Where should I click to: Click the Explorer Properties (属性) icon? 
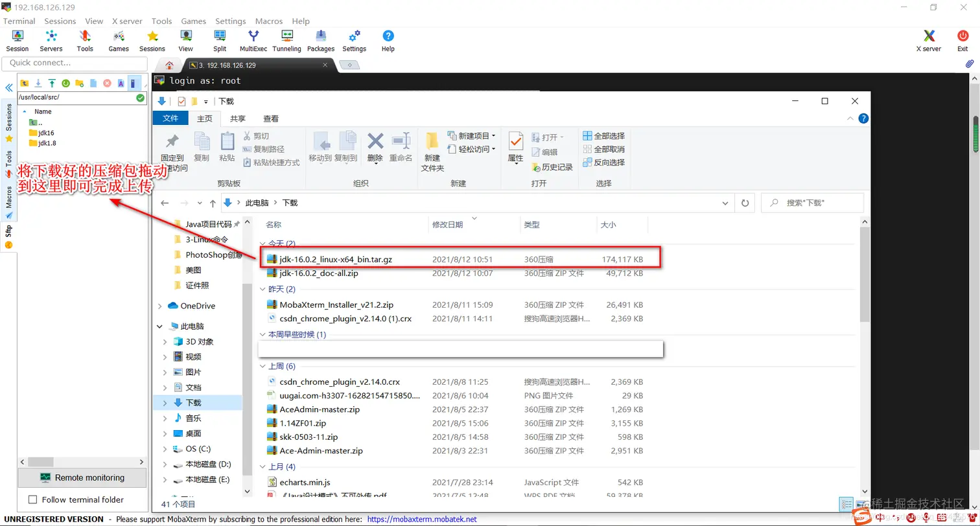(516, 147)
